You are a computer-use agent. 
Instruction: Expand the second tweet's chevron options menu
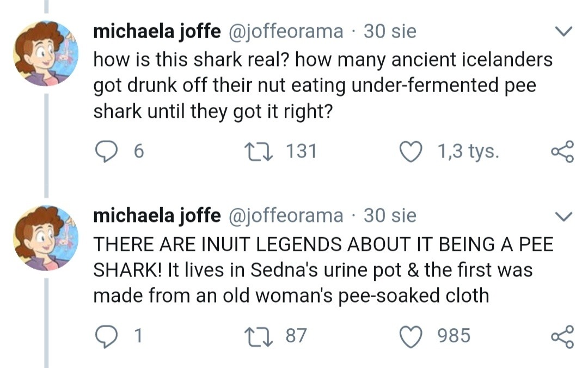(x=564, y=217)
